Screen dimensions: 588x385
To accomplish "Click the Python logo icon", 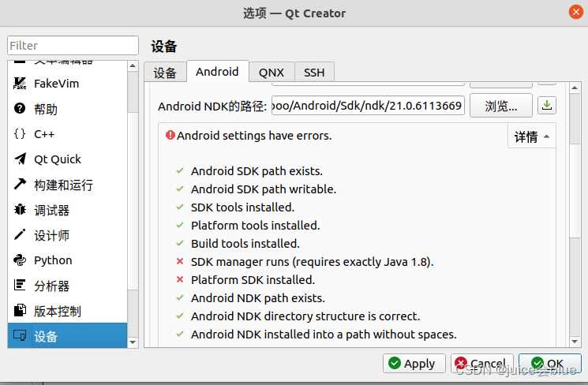I will tap(20, 260).
